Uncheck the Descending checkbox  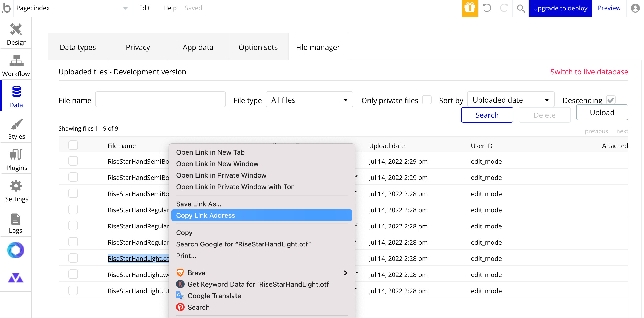(x=611, y=100)
